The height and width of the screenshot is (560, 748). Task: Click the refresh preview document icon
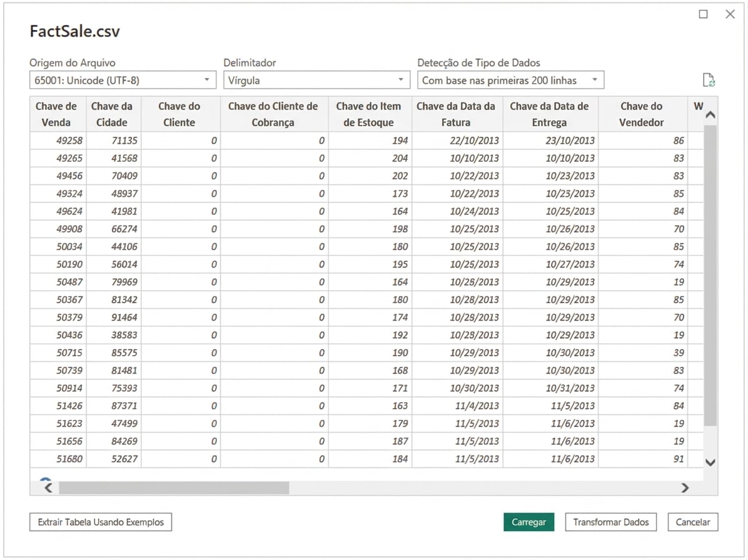coord(709,80)
